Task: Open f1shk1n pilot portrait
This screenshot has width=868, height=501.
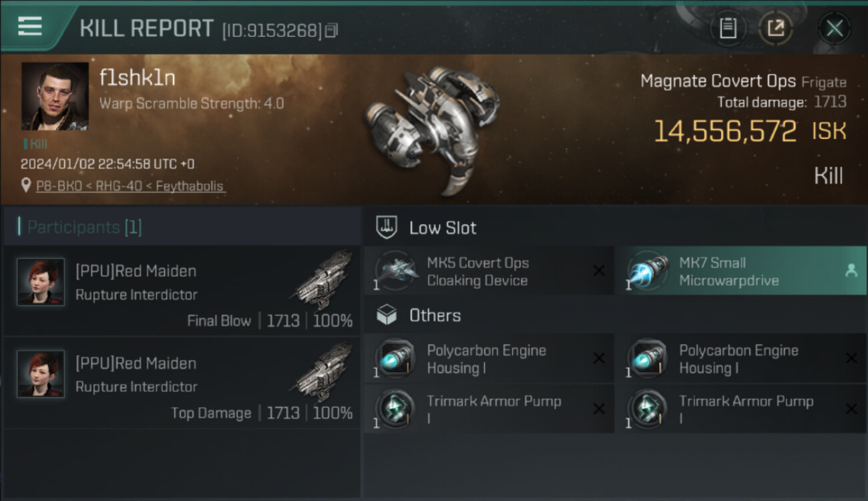Action: tap(55, 96)
